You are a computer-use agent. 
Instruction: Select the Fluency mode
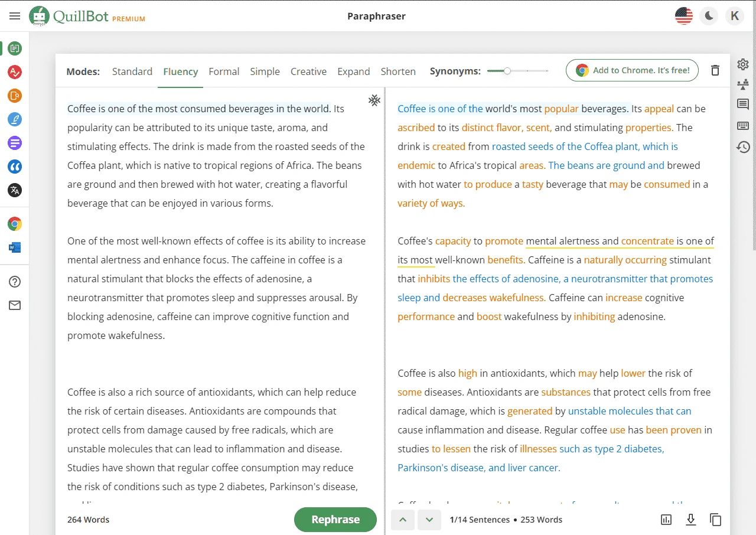pos(180,71)
